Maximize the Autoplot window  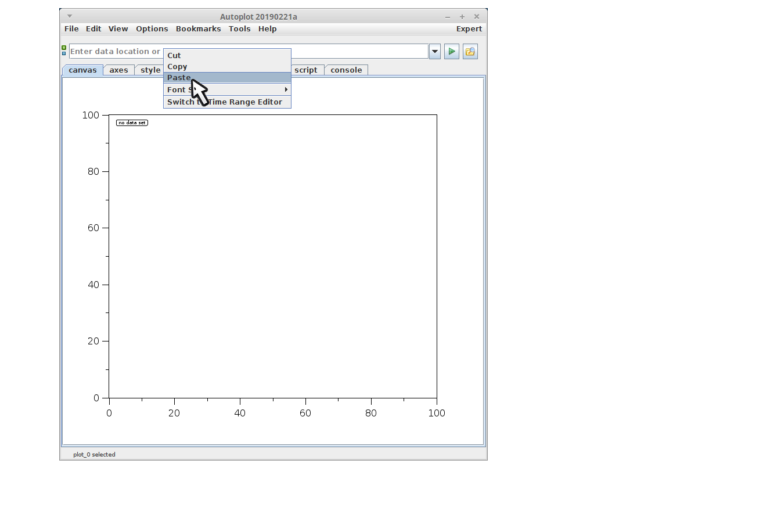pyautogui.click(x=462, y=17)
